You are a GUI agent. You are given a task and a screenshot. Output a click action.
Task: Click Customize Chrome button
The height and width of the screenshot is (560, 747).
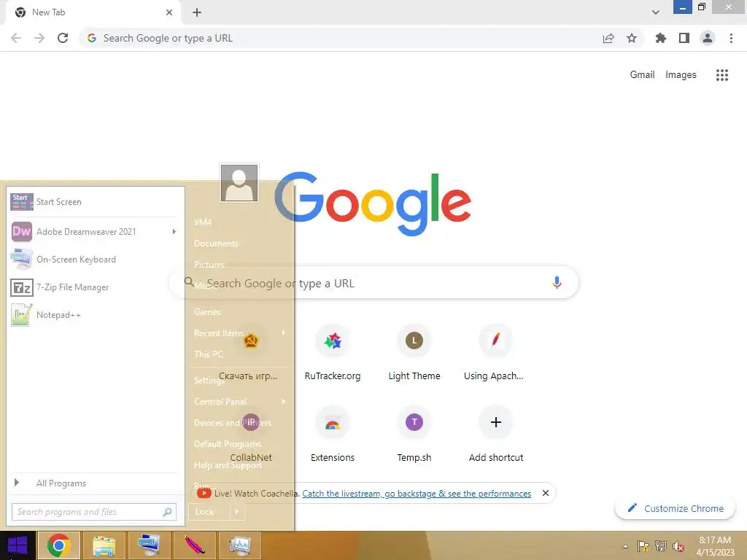675,508
